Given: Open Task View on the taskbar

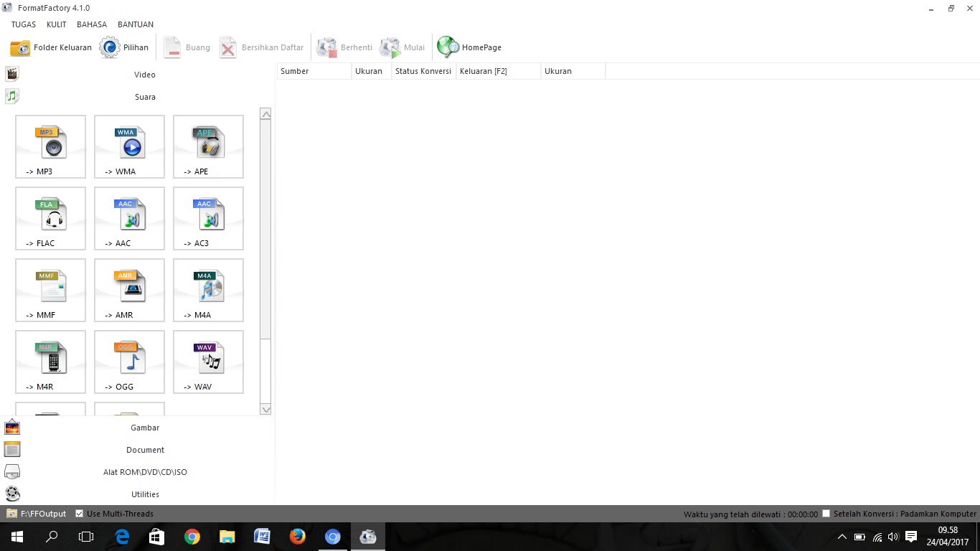Looking at the screenshot, I should (x=86, y=537).
